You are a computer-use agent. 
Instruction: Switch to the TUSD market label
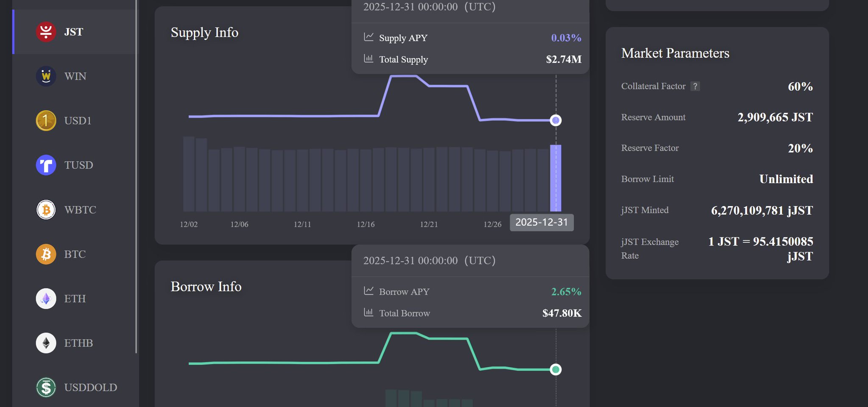[78, 165]
